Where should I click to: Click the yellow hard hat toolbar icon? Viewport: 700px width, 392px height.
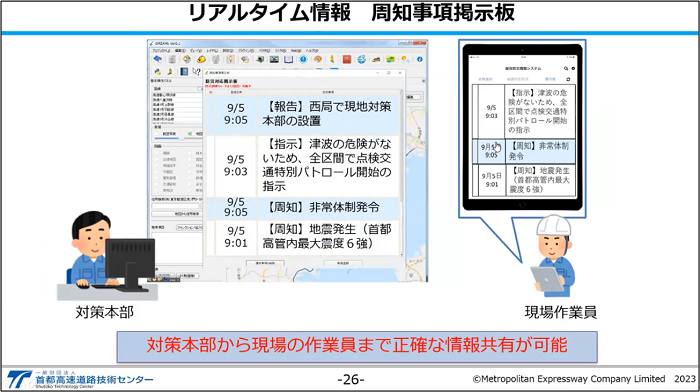(201, 59)
